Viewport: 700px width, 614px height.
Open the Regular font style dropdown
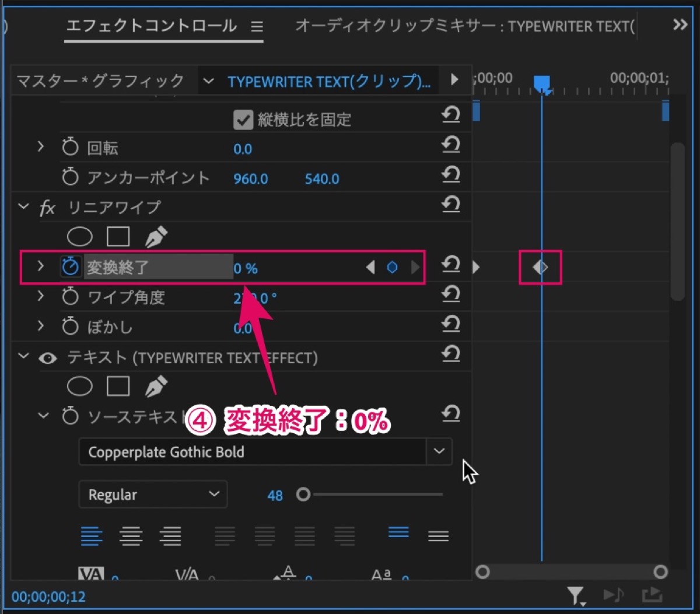pos(153,494)
